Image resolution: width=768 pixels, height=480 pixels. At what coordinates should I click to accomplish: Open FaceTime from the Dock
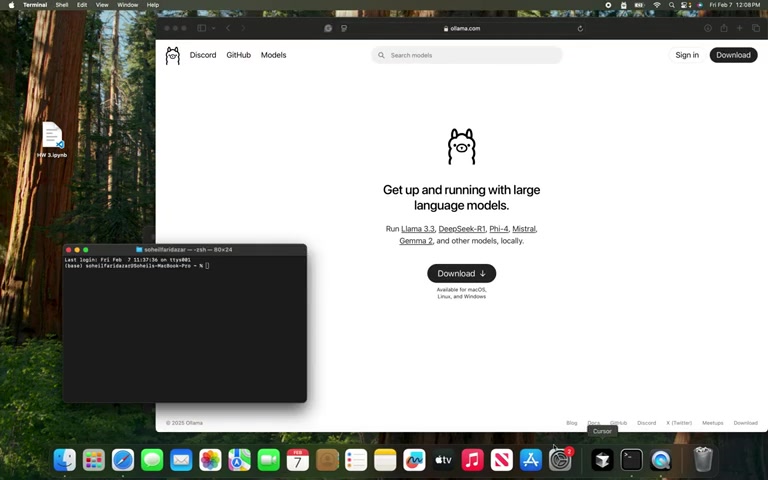pyautogui.click(x=268, y=460)
